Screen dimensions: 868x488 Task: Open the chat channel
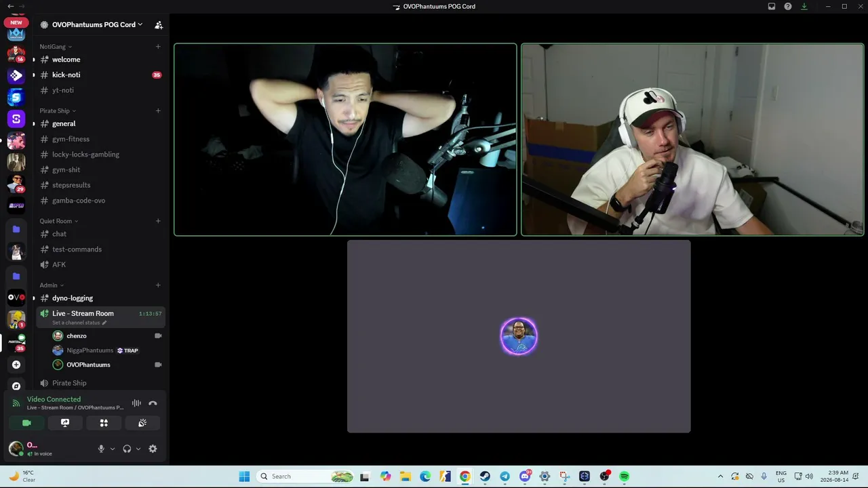(x=100, y=234)
